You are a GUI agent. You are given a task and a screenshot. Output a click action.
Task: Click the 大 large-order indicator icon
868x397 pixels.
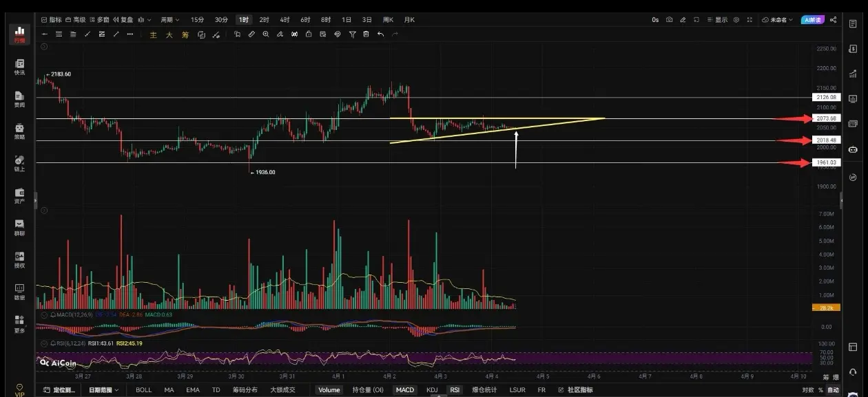coord(169,34)
